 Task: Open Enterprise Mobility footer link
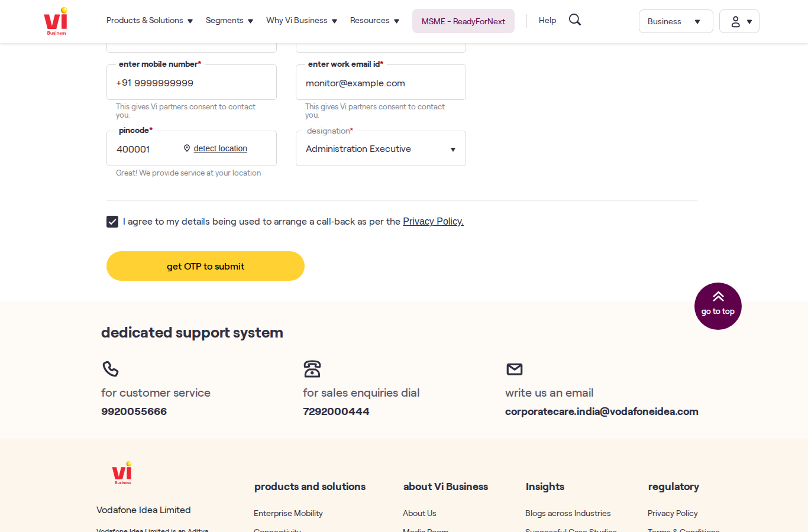point(288,513)
